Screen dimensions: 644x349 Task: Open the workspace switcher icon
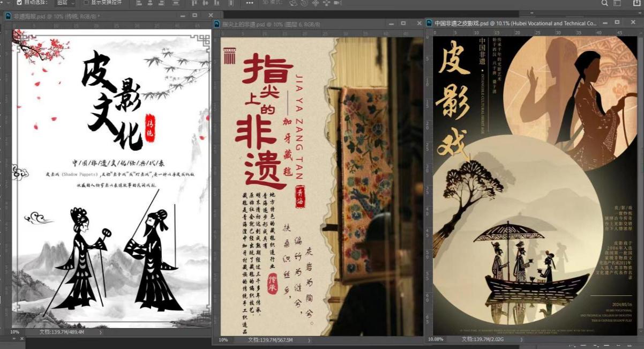coord(618,3)
